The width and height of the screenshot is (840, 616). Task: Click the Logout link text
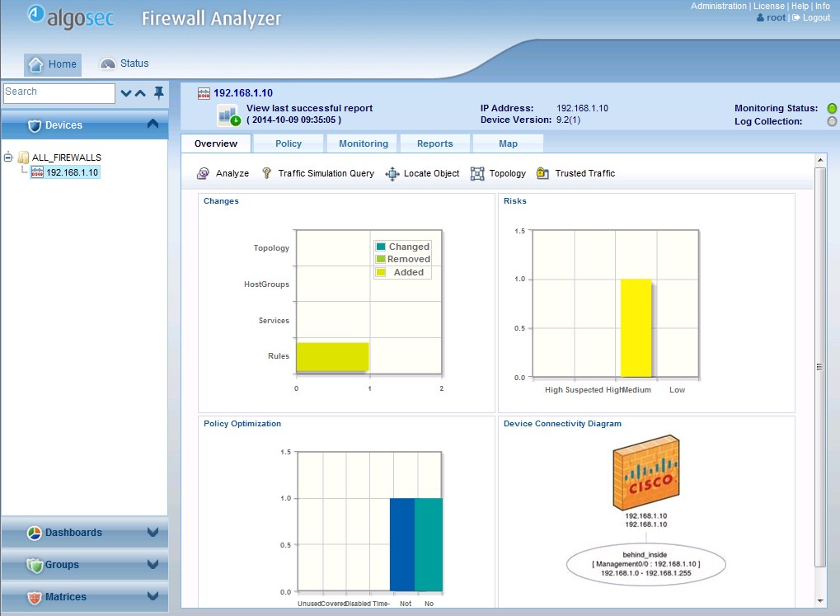click(816, 17)
